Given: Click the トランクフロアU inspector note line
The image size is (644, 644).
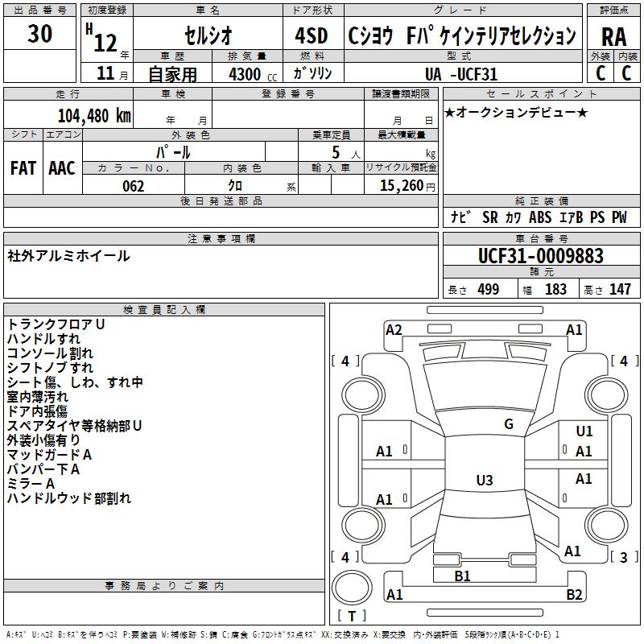Looking at the screenshot, I should 56,324.
